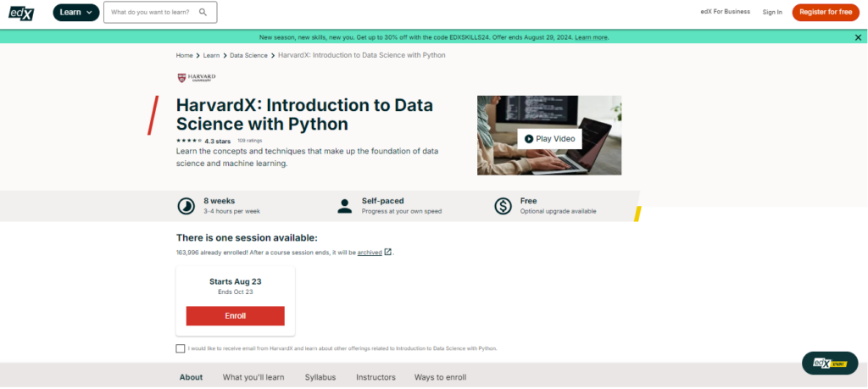Click the clock icon beside 8 weeks

coord(186,206)
